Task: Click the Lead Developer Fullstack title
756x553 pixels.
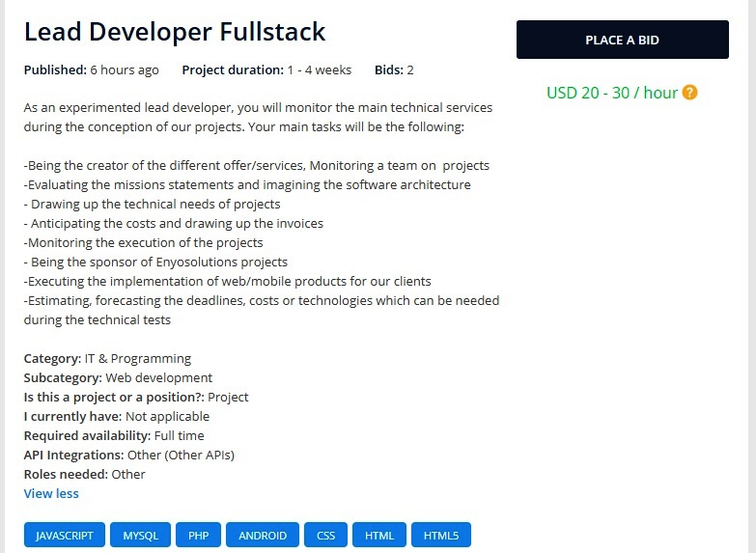Action: (x=175, y=32)
